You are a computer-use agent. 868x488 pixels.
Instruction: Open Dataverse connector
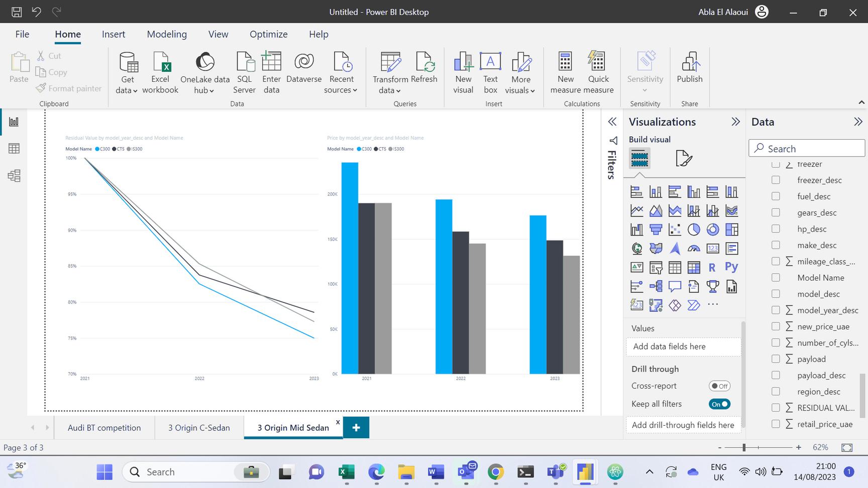click(x=304, y=68)
